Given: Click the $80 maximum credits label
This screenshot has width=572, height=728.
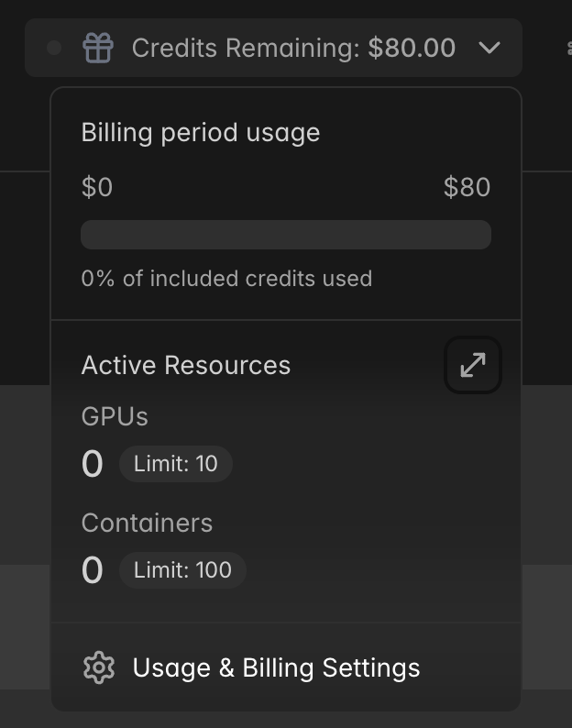Looking at the screenshot, I should pos(467,188).
